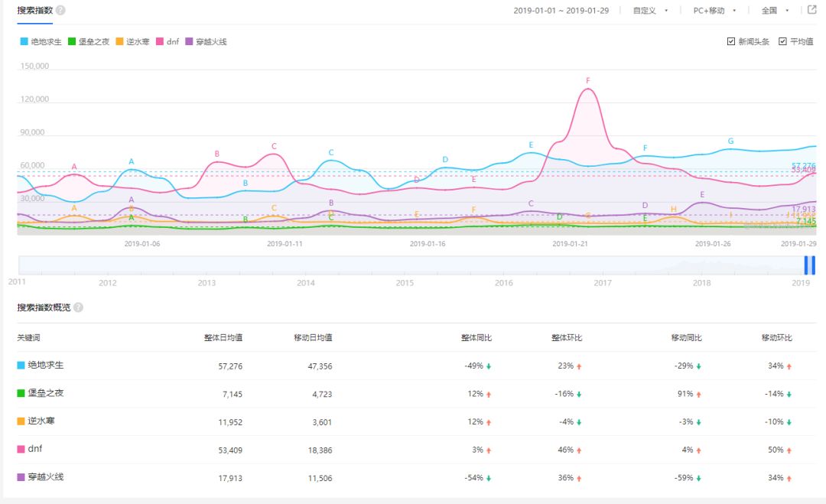This screenshot has width=826, height=504.
Task: Click red up arrow beside 50%
Action: (x=789, y=450)
